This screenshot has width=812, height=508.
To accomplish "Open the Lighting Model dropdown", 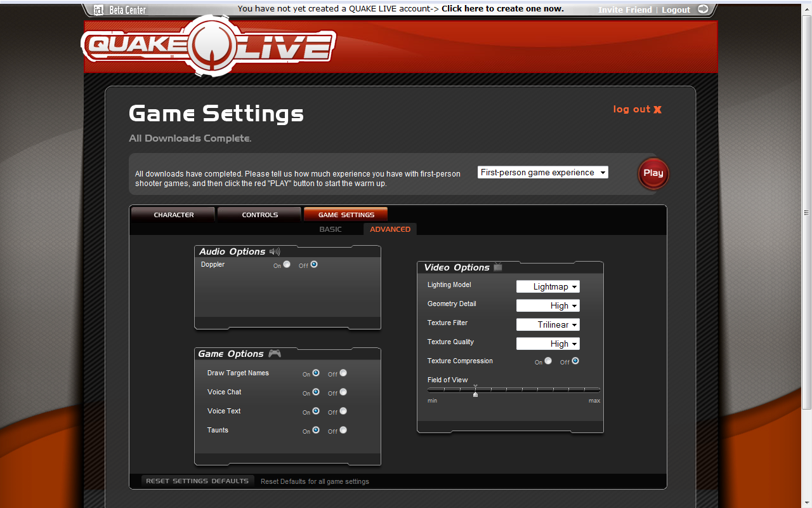I will [x=548, y=286].
